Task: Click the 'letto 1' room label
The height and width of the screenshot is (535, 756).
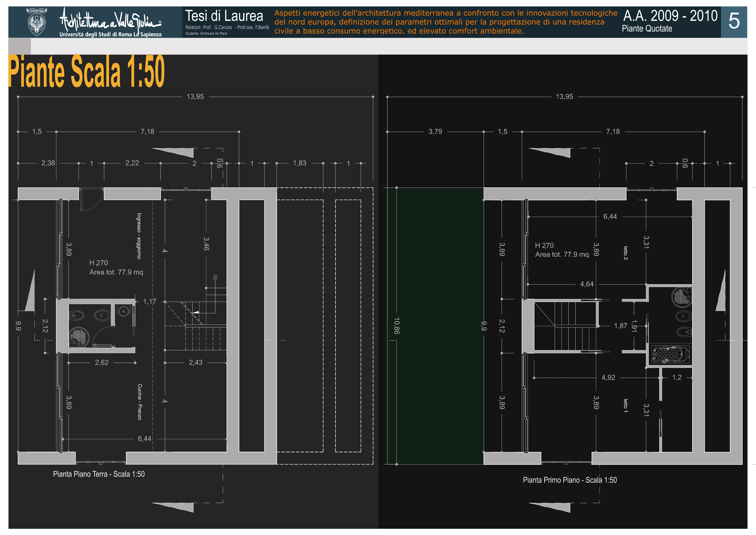Action: [x=625, y=406]
